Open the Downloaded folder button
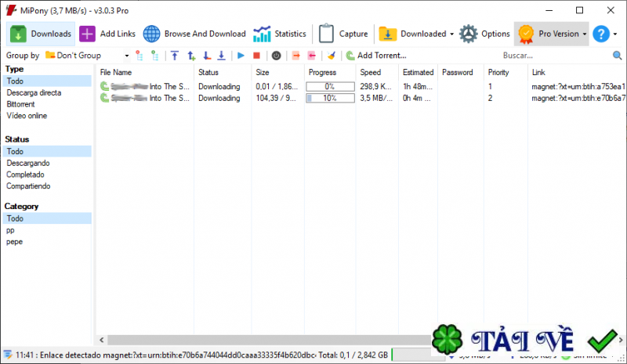627x364 pixels. [412, 34]
